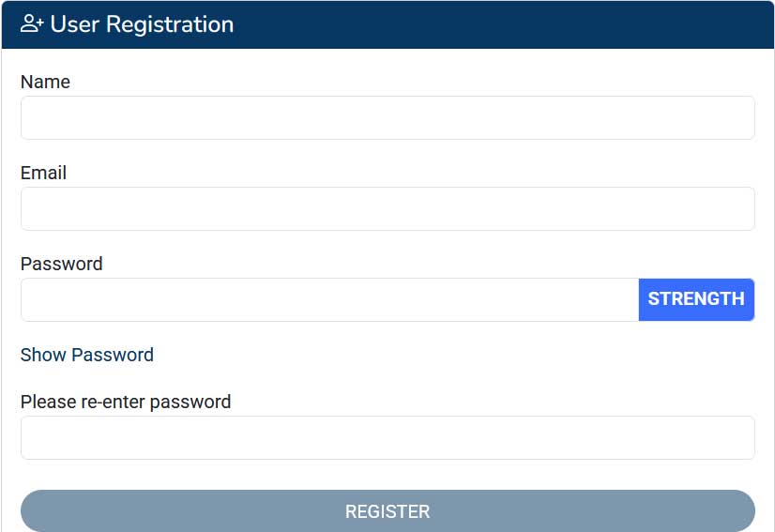Viewport: 775px width, 532px height.
Task: Click the Email field label
Action: [43, 173]
